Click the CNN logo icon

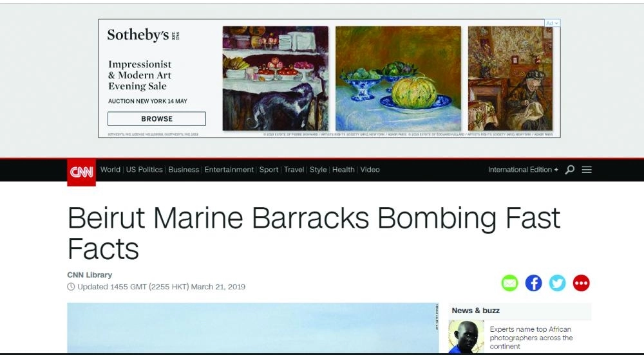coord(81,172)
